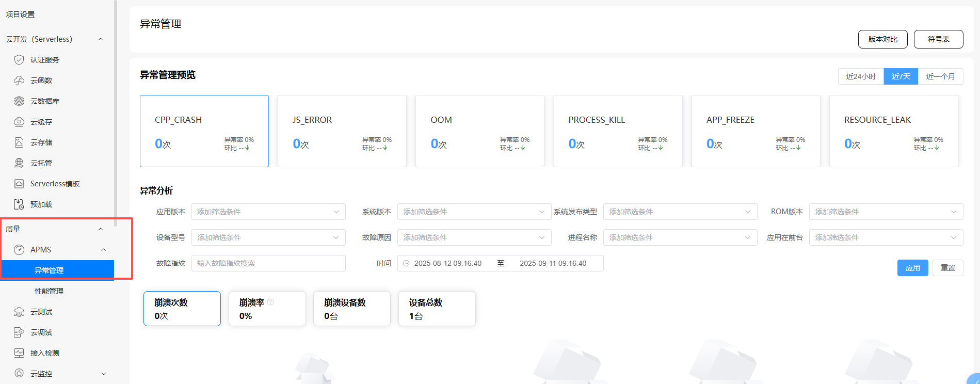The height and width of the screenshot is (384, 980).
Task: Click the 预加载 sidebar icon
Action: pyautogui.click(x=19, y=204)
